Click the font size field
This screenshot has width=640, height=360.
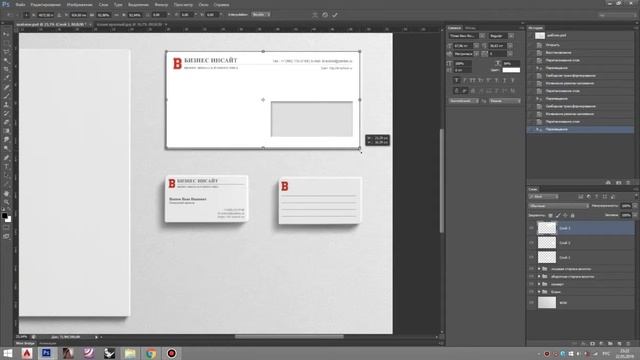pos(463,46)
